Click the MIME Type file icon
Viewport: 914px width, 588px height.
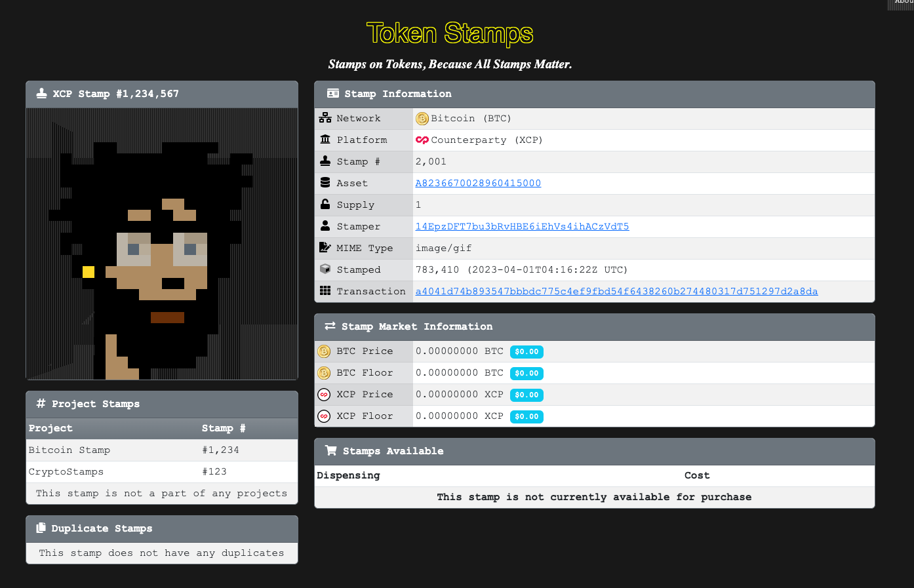tap(325, 247)
